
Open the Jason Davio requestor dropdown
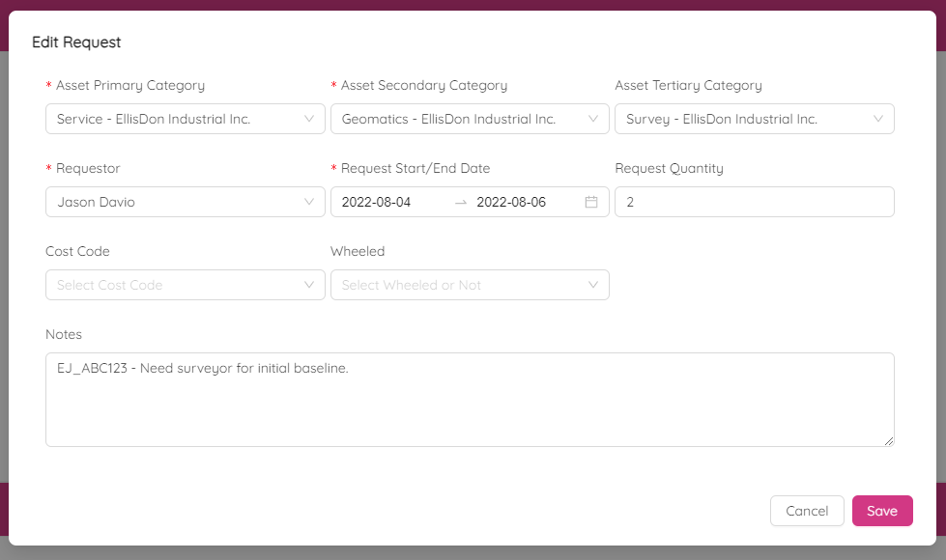174,202
